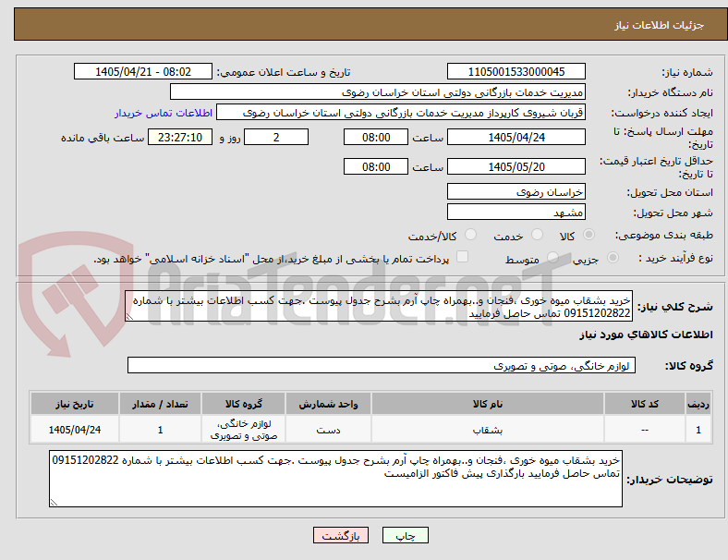728x560 pixels.
Task: Select the متوسط purchase type radio
Action: (x=552, y=257)
